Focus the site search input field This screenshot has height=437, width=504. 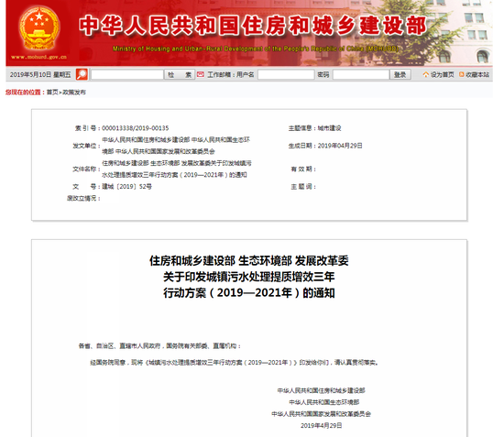[x=127, y=75]
